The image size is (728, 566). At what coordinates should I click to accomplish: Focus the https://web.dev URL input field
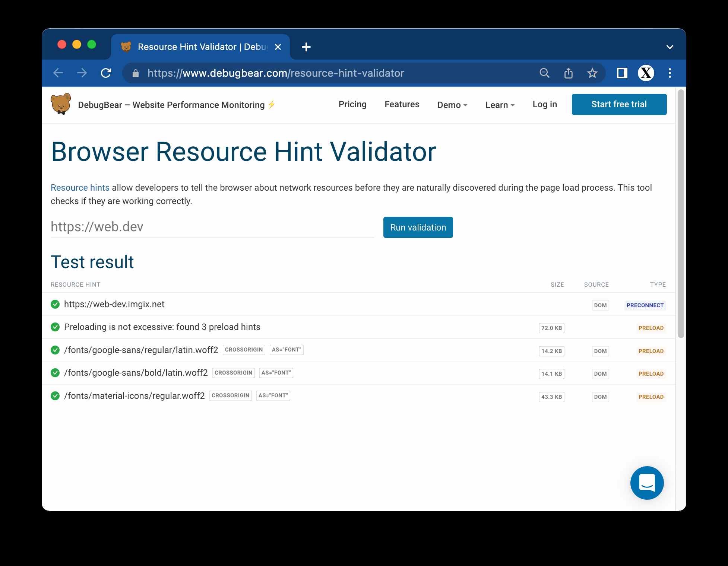pyautogui.click(x=212, y=227)
